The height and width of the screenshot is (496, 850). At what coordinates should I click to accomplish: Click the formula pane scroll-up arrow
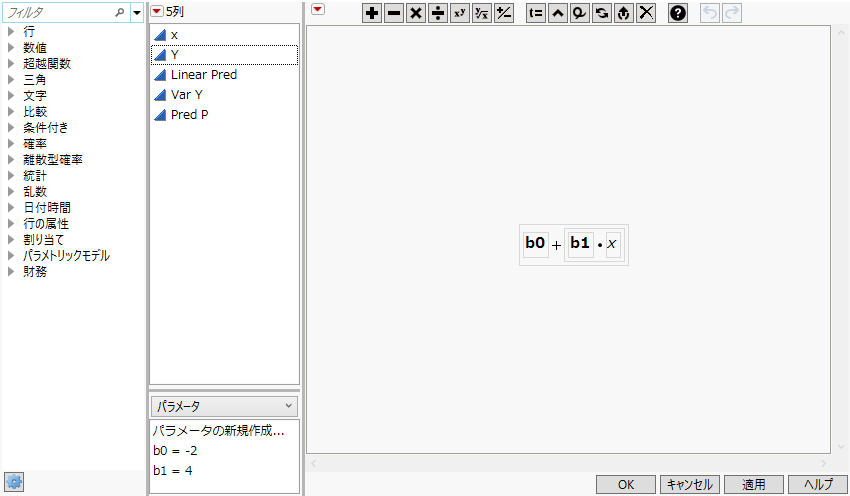841,33
